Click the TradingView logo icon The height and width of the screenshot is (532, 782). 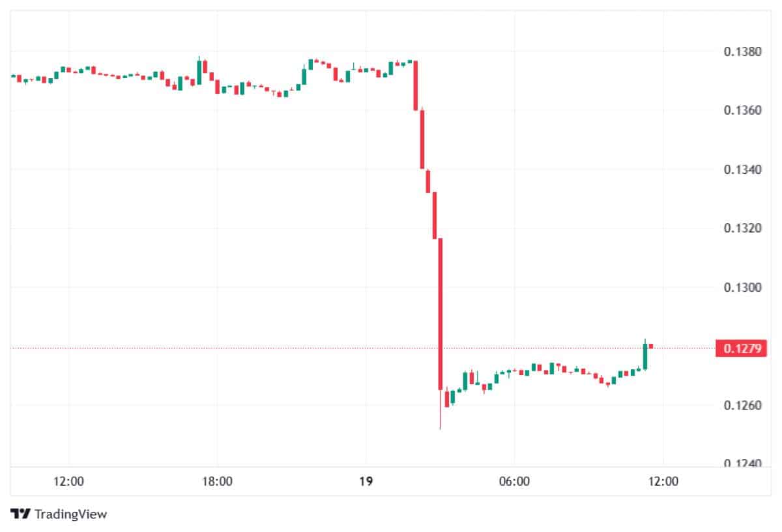21,514
